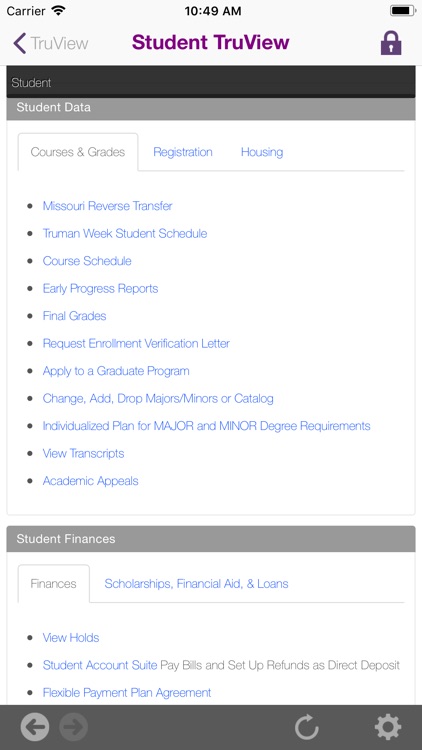Open View Transcripts link

[83, 453]
